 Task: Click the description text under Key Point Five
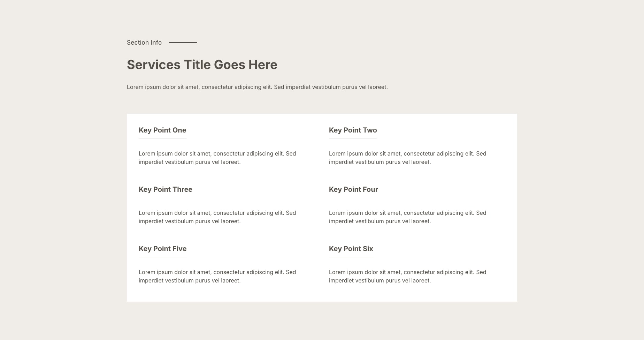tap(217, 276)
